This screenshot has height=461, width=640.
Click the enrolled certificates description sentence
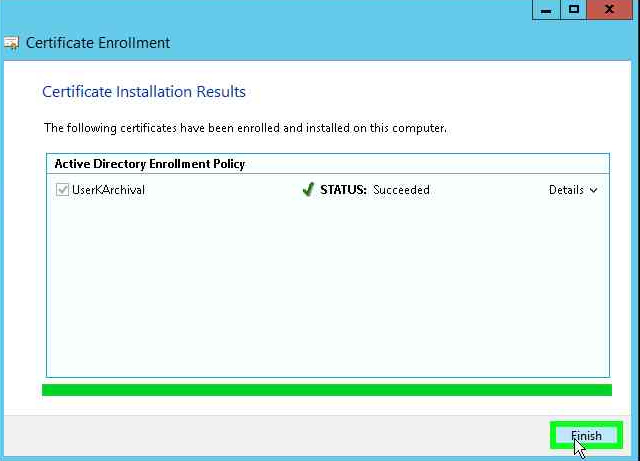pyautogui.click(x=245, y=128)
